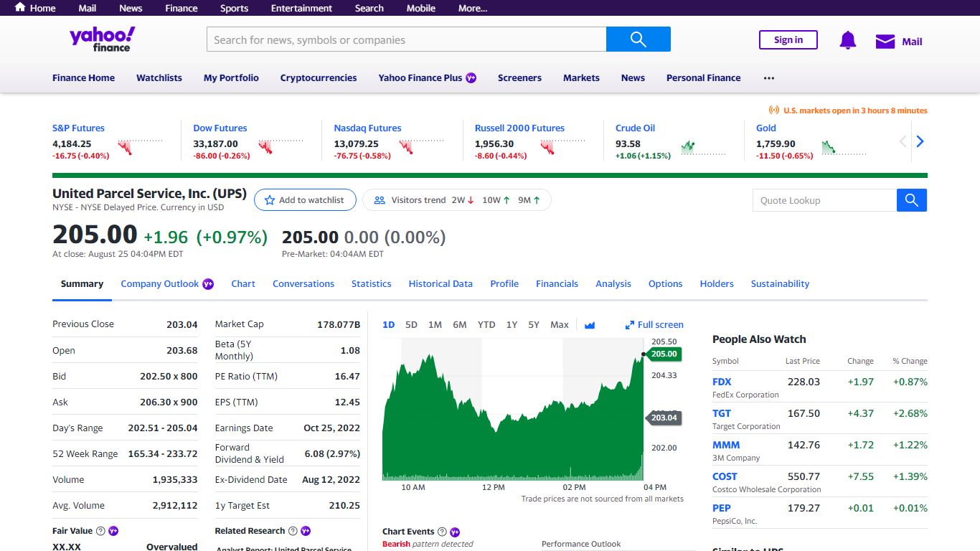
Task: Open Sports in the top bar
Action: pos(234,8)
